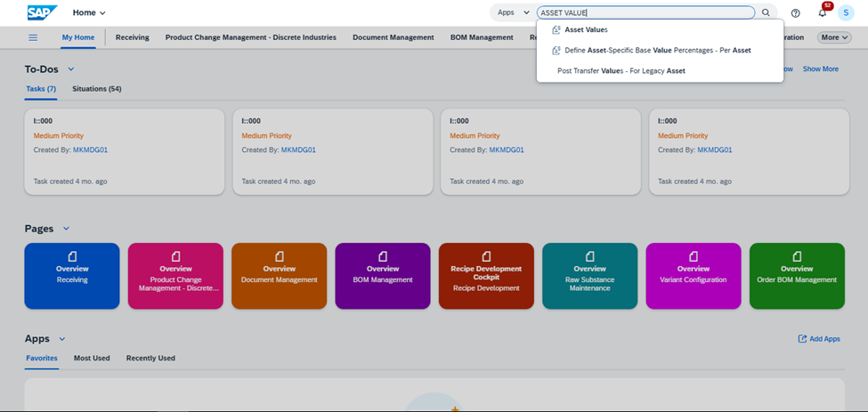Switch to the My Home tab
868x412 pixels.
pyautogui.click(x=78, y=37)
